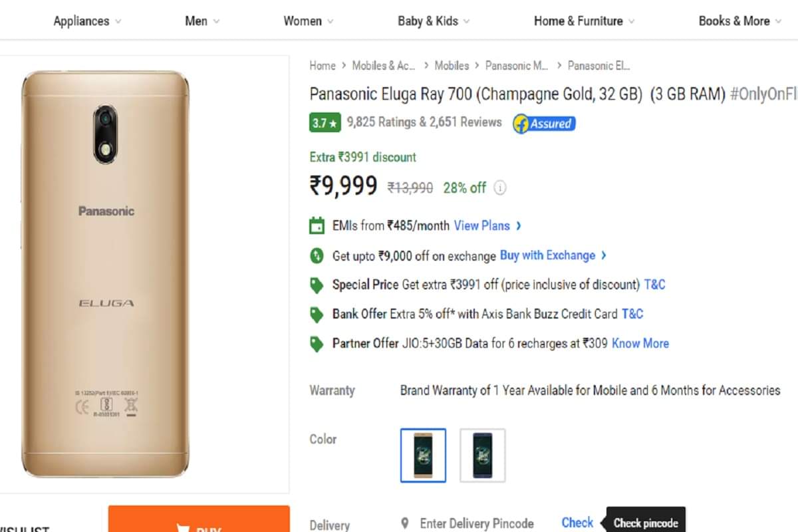Screen dimensions: 798x532
Task: Click the Bank Offer tag icon
Action: (x=317, y=314)
